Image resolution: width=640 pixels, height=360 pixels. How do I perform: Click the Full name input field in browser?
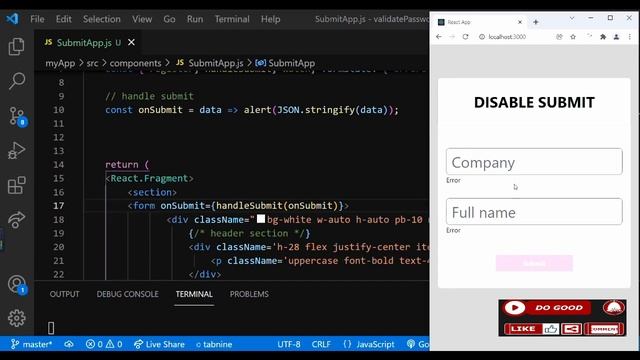[534, 211]
